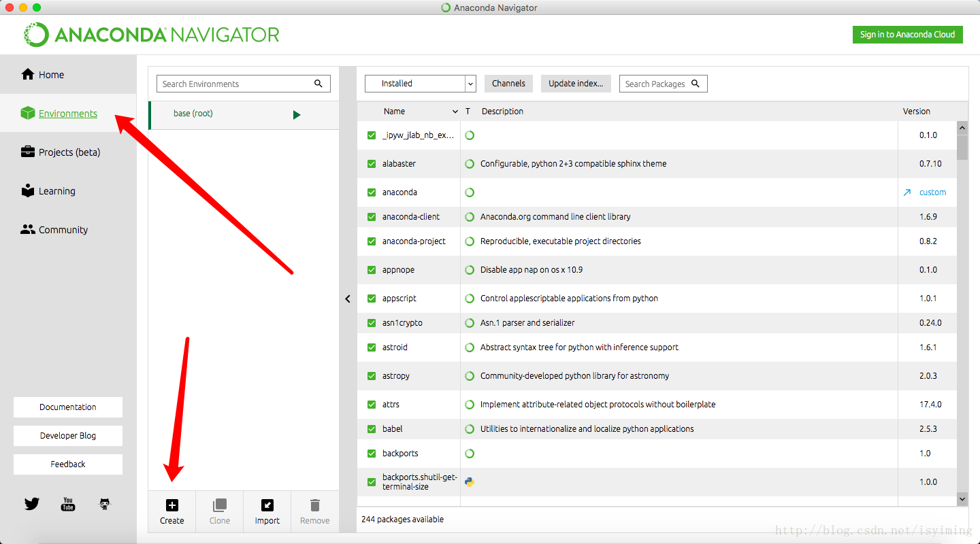The image size is (980, 544).
Task: Open the YouTube icon link
Action: [68, 504]
